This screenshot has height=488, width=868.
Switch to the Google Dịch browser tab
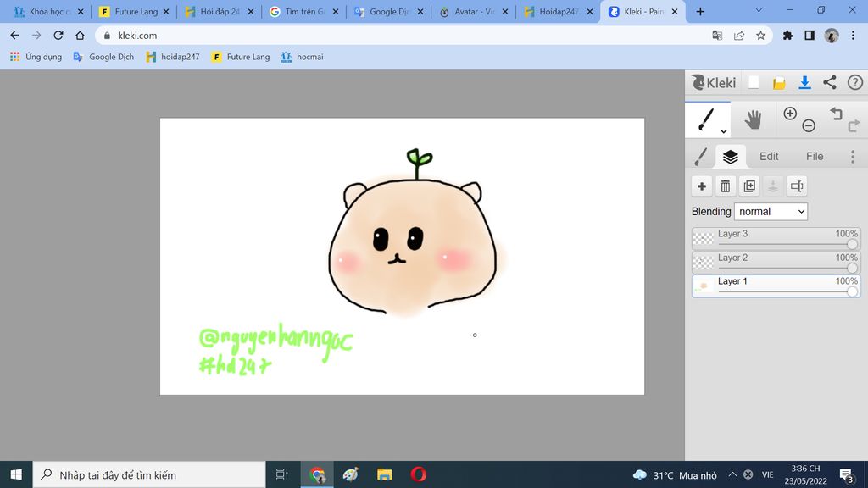[x=388, y=11]
